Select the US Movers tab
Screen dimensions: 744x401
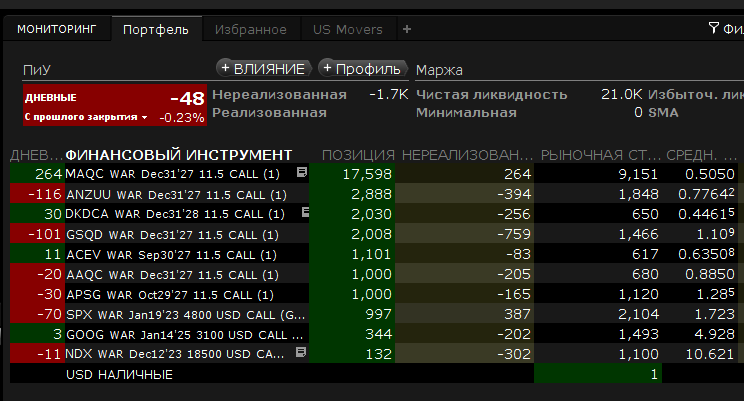click(347, 29)
